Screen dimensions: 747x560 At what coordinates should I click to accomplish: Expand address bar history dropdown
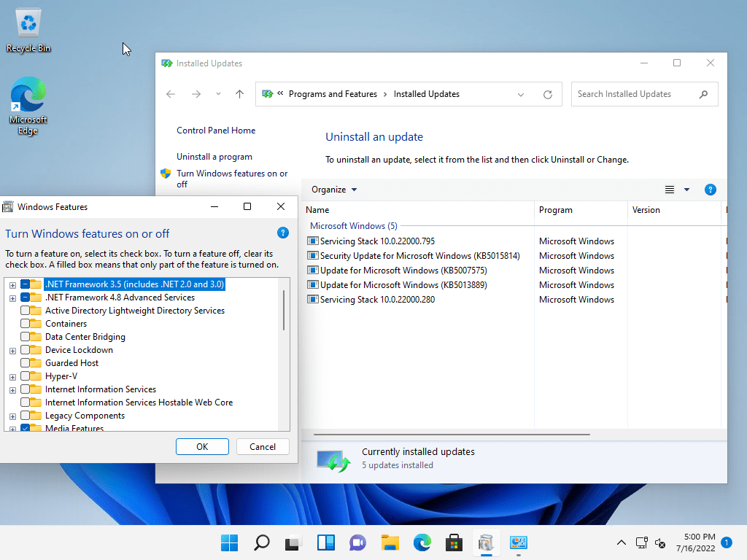(521, 94)
